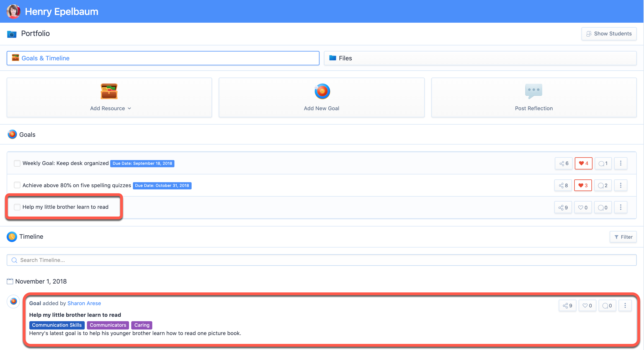
Task: Like the little brother goal in Goals list
Action: pyautogui.click(x=583, y=207)
